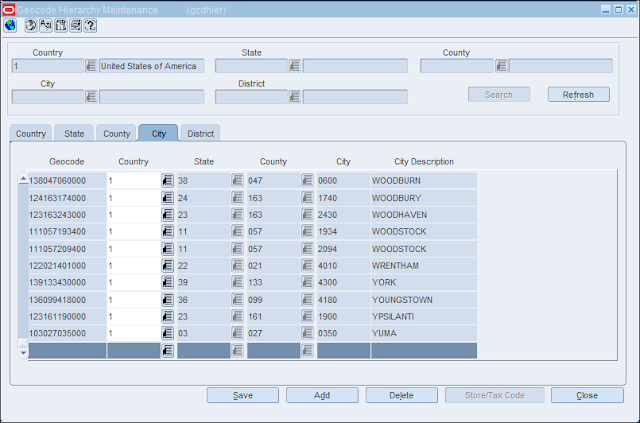This screenshot has width=640, height=423.
Task: Open the County list of values in the search header
Action: (x=501, y=66)
